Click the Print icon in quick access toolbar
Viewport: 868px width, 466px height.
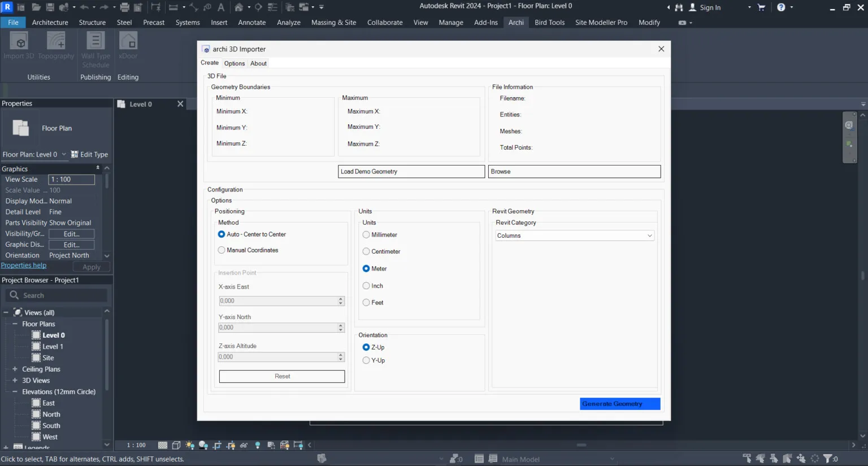coord(125,7)
